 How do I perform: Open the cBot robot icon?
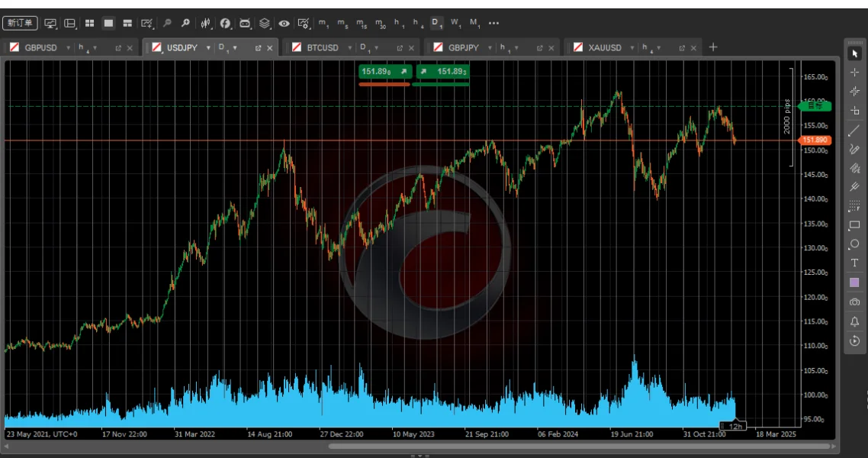coord(245,23)
